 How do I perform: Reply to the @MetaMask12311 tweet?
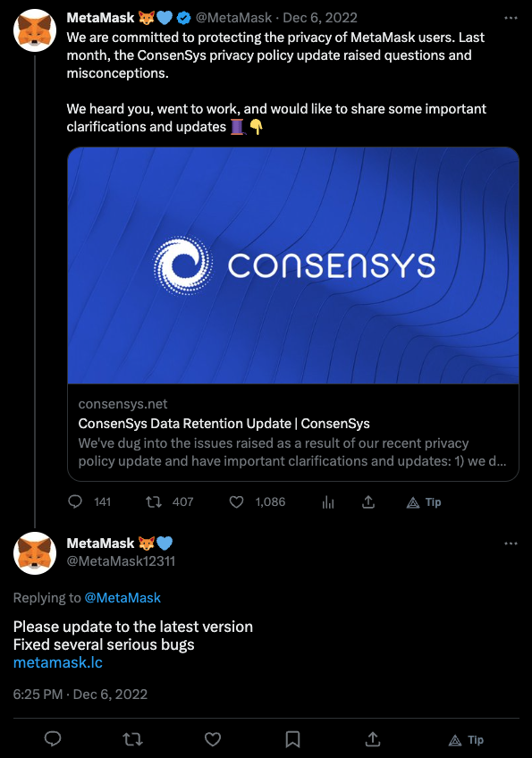pos(53,738)
